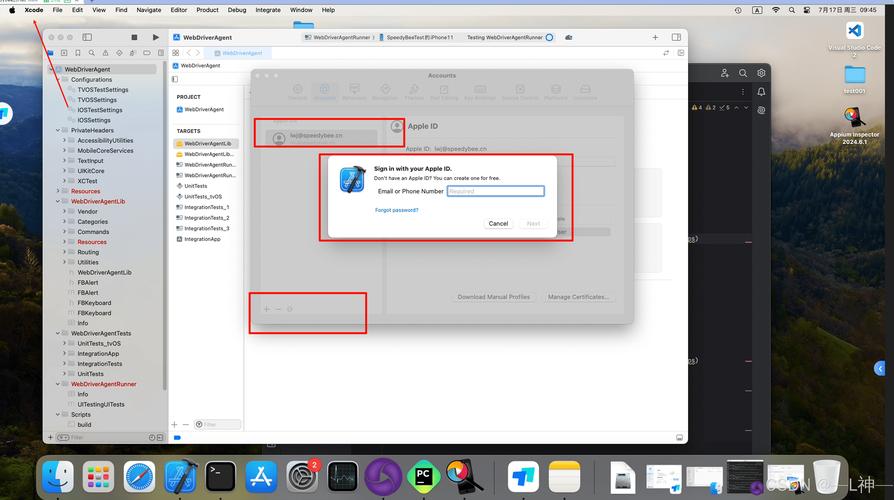Image resolution: width=894 pixels, height=500 pixels.
Task: Collapse the WebDriverAgentTests group
Action: click(x=58, y=333)
